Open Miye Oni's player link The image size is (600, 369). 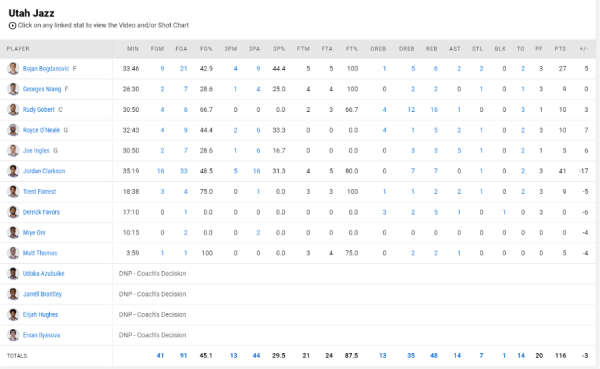point(34,232)
